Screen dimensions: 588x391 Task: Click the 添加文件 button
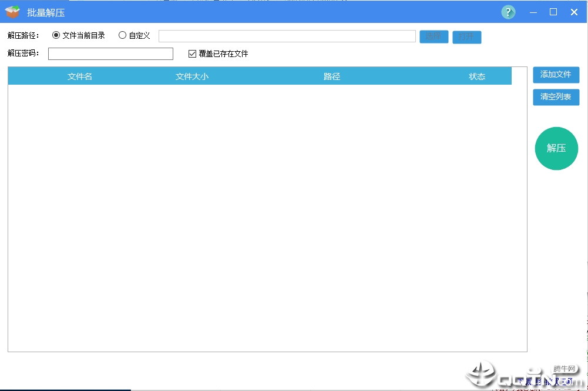[x=556, y=75]
